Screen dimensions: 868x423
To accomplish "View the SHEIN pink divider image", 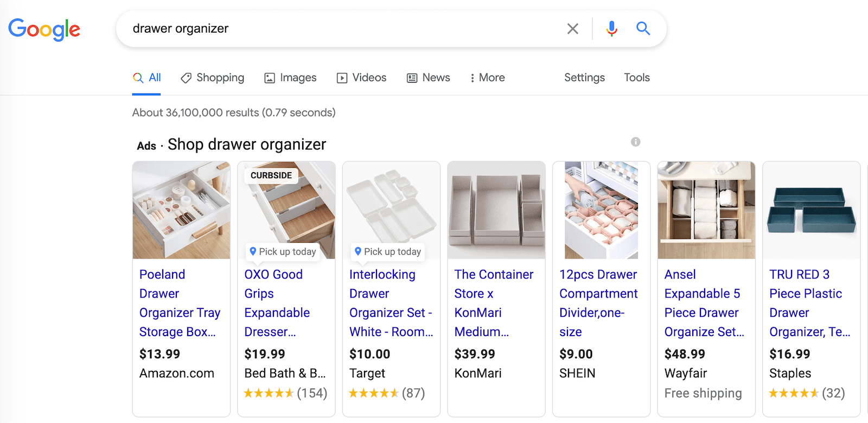I will pos(601,210).
